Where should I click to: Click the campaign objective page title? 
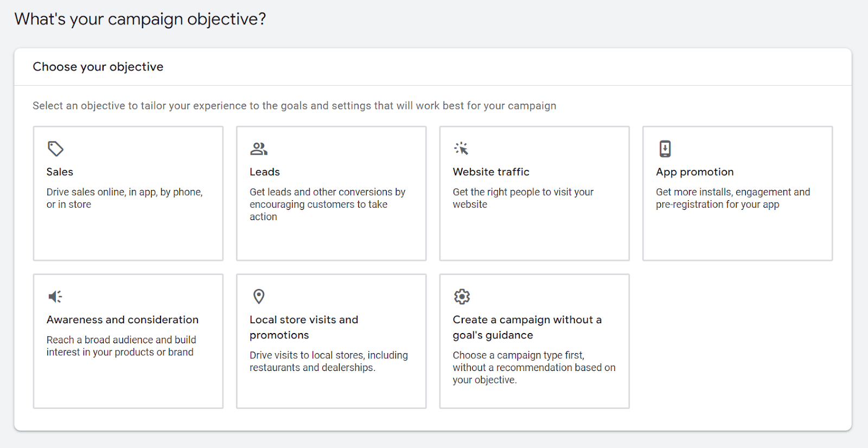[x=141, y=18]
